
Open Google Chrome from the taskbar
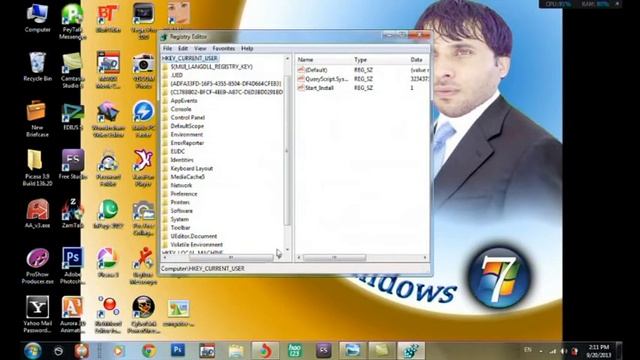(x=149, y=351)
